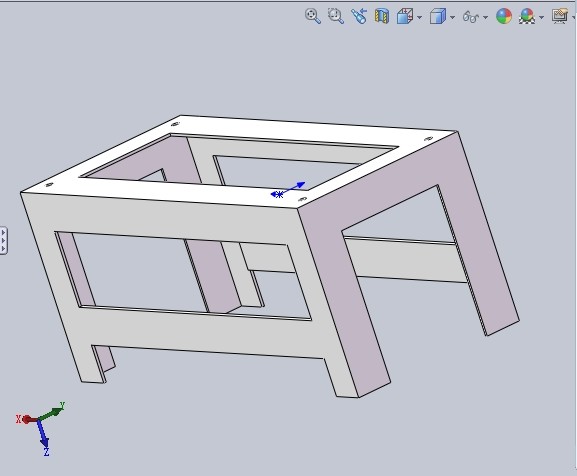Expand the collapsed left panel handle
The width and height of the screenshot is (577, 476).
coord(3,241)
